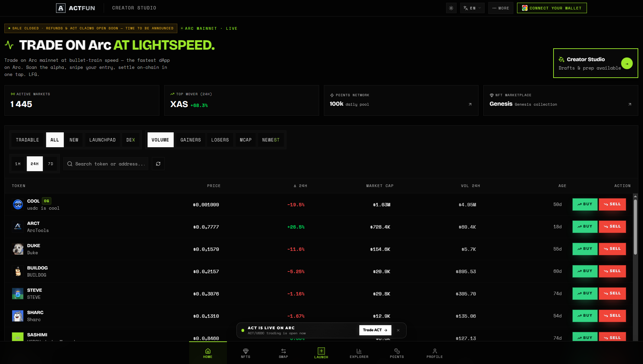Screen dimensions: 643x364
Task: Open Launch in the bottom navigation
Action: tap(321, 353)
